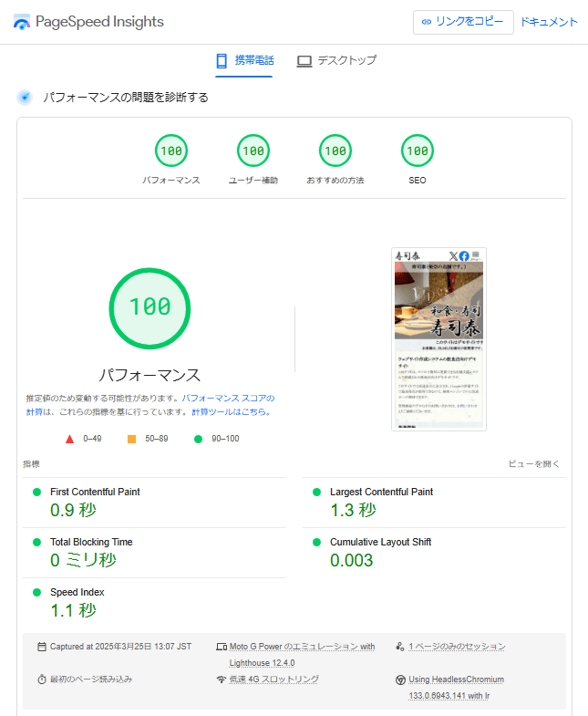Viewport: 588px width, 716px height.
Task: Click the green circle 90–100 legend icon
Action: click(198, 439)
